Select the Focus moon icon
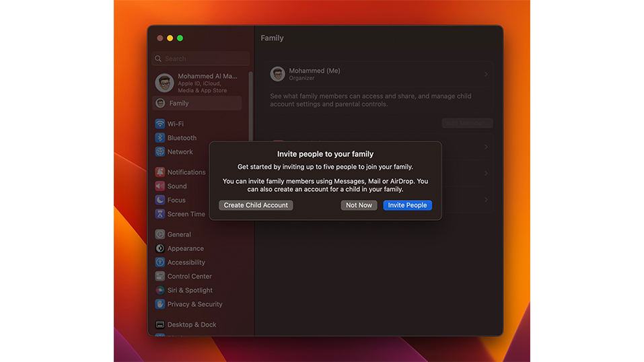 click(160, 200)
